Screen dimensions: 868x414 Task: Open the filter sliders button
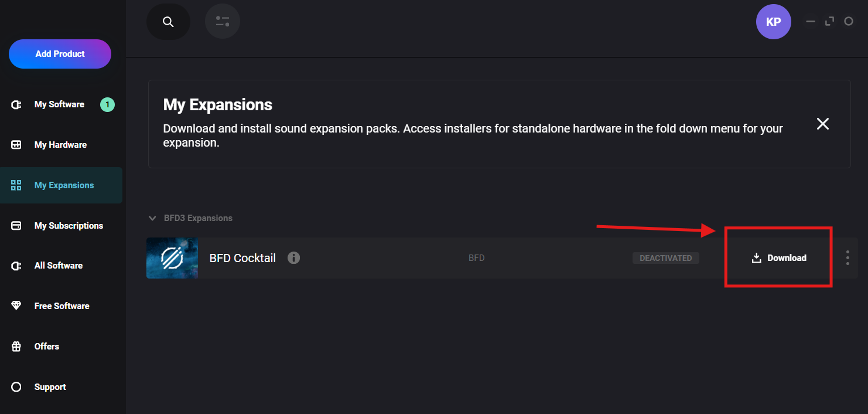(x=223, y=22)
